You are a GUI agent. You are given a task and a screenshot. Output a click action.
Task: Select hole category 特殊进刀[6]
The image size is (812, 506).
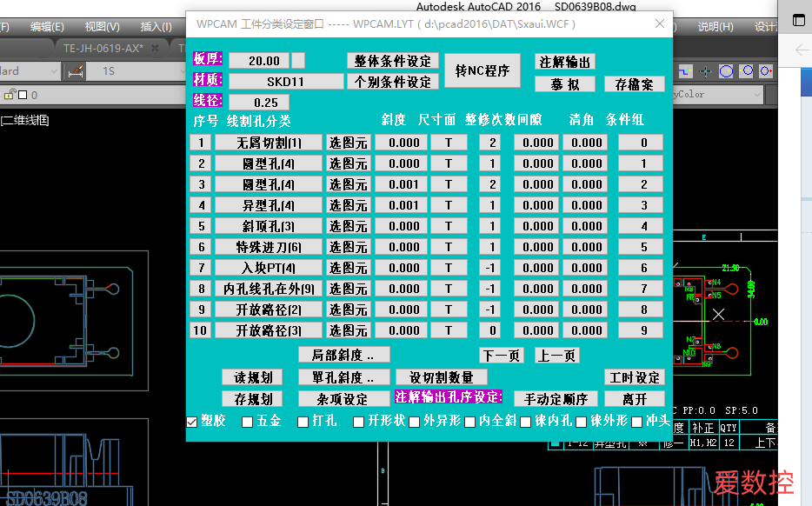coord(269,247)
